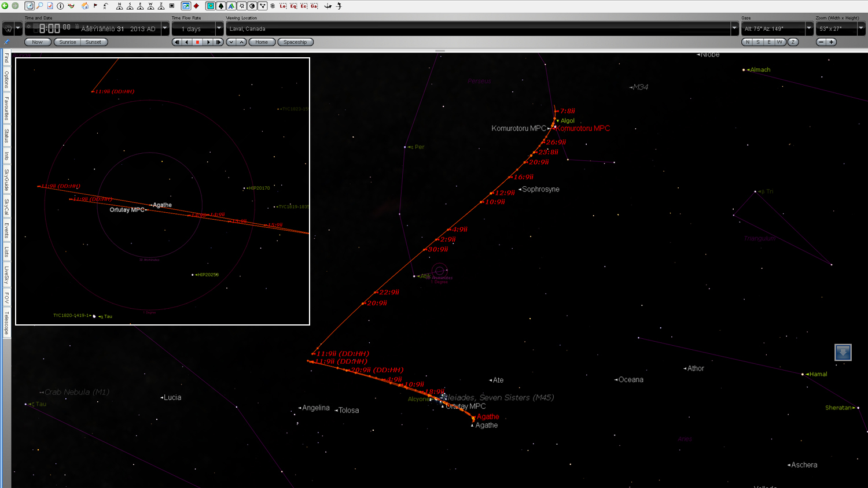Toggle horizon with the tree icon
Screen dimensions: 868x488
(221, 6)
